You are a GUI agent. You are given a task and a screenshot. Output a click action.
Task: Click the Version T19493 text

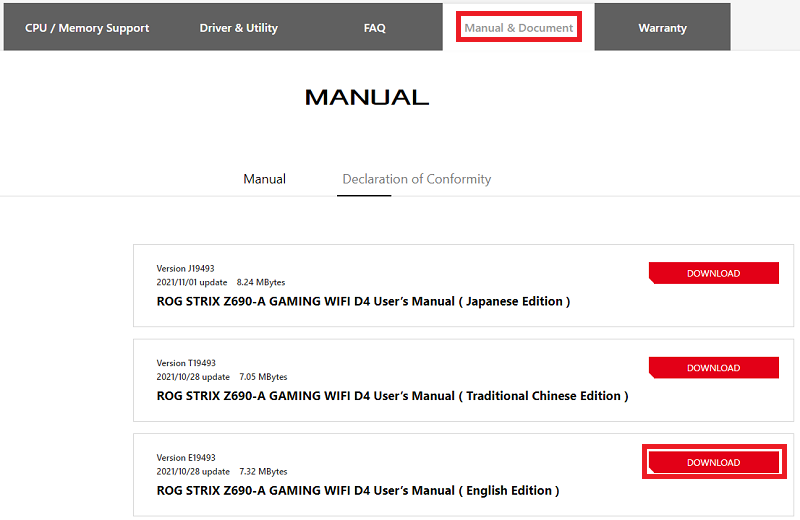coord(186,363)
